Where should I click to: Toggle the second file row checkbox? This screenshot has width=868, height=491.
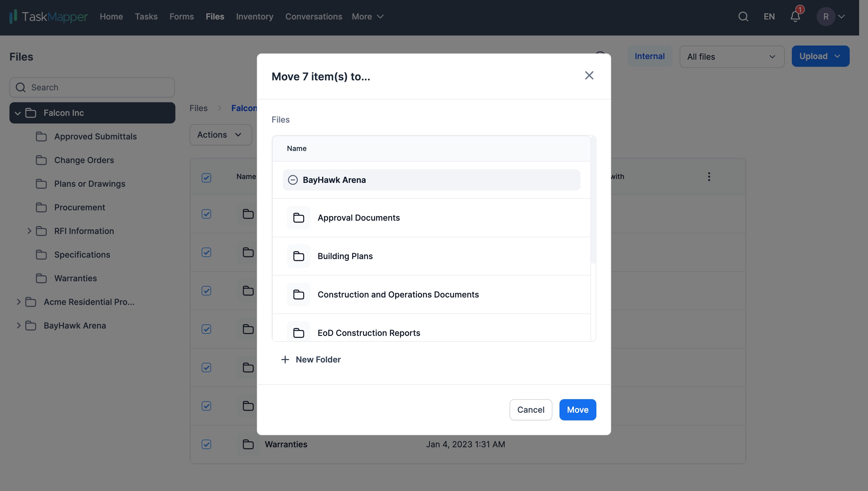206,252
